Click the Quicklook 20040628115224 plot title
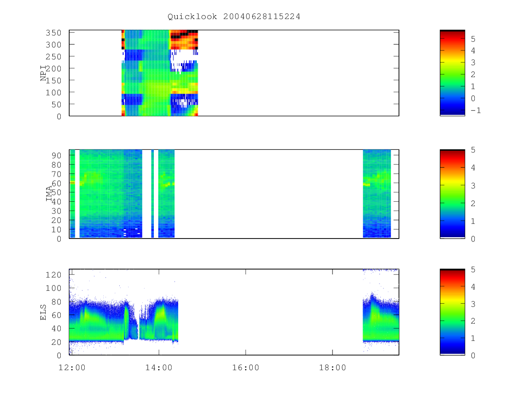The image size is (532, 399). [234, 17]
